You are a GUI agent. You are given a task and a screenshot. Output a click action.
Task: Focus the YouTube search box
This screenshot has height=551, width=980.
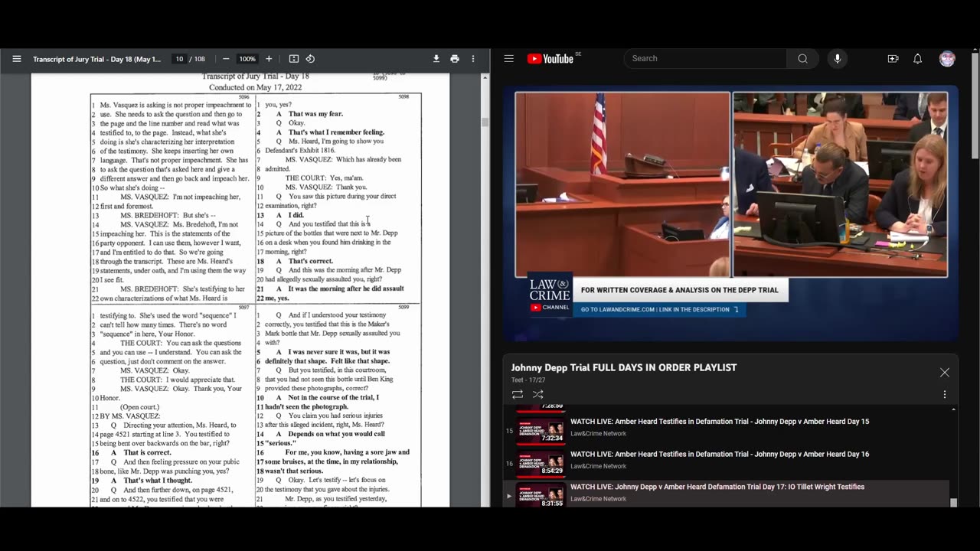coord(705,59)
